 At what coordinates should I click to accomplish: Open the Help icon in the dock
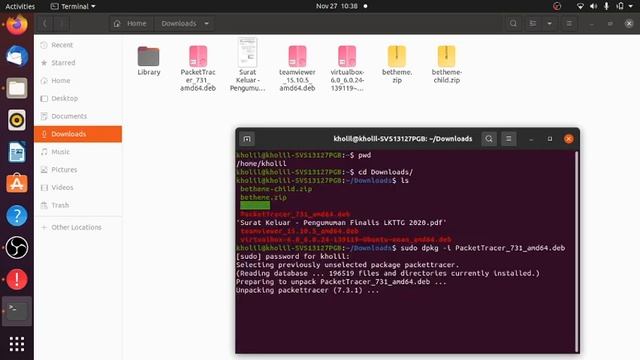click(17, 216)
